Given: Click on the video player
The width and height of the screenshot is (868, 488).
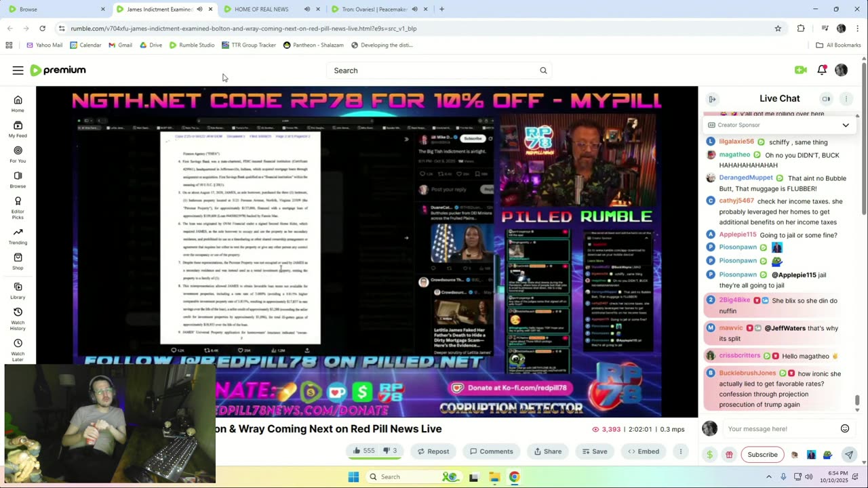Looking at the screenshot, I should tap(367, 251).
